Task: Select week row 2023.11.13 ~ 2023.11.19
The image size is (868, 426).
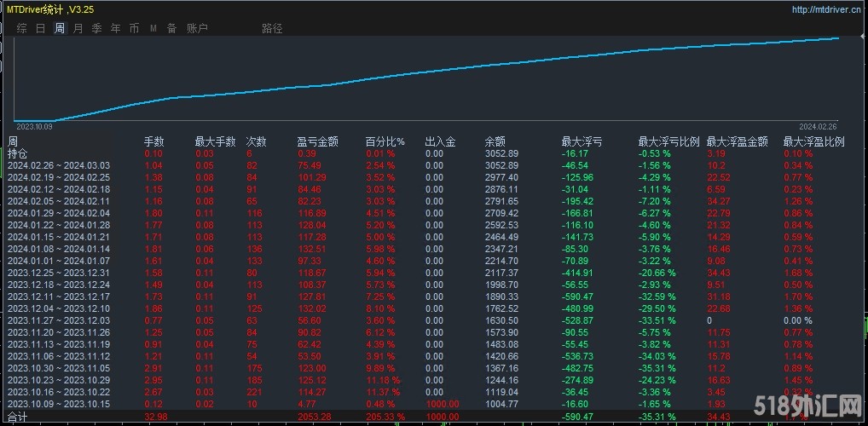Action: tap(59, 345)
